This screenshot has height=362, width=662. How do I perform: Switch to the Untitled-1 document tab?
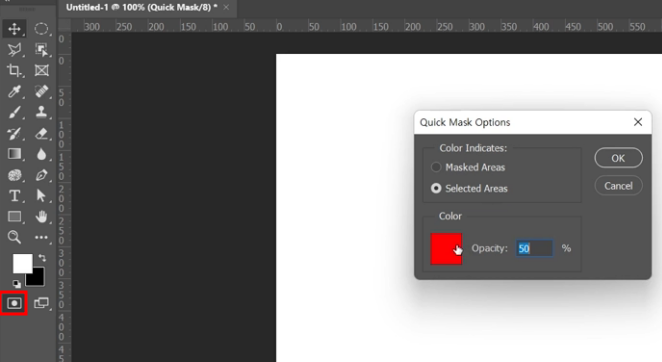pos(142,8)
